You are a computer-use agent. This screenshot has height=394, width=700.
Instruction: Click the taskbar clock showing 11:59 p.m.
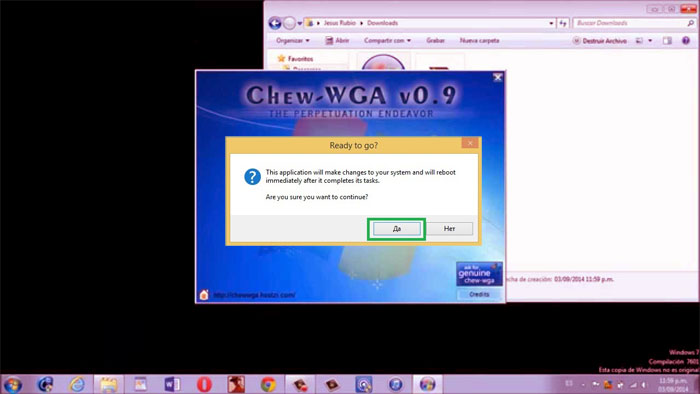[x=673, y=385]
